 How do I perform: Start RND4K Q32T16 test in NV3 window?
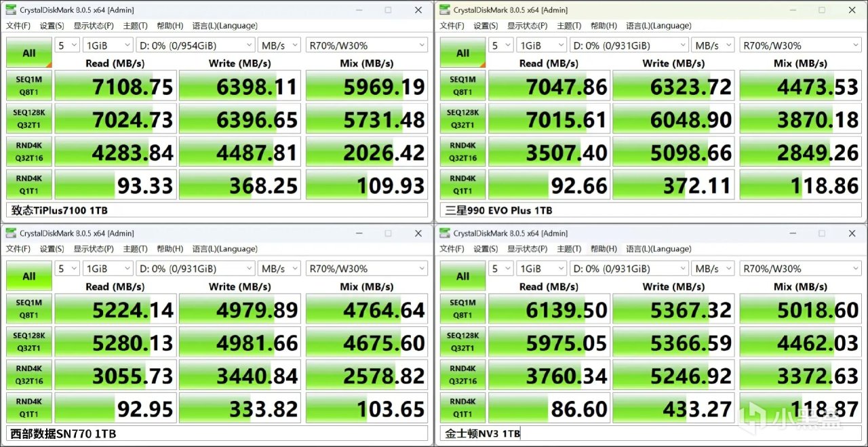pyautogui.click(x=463, y=374)
